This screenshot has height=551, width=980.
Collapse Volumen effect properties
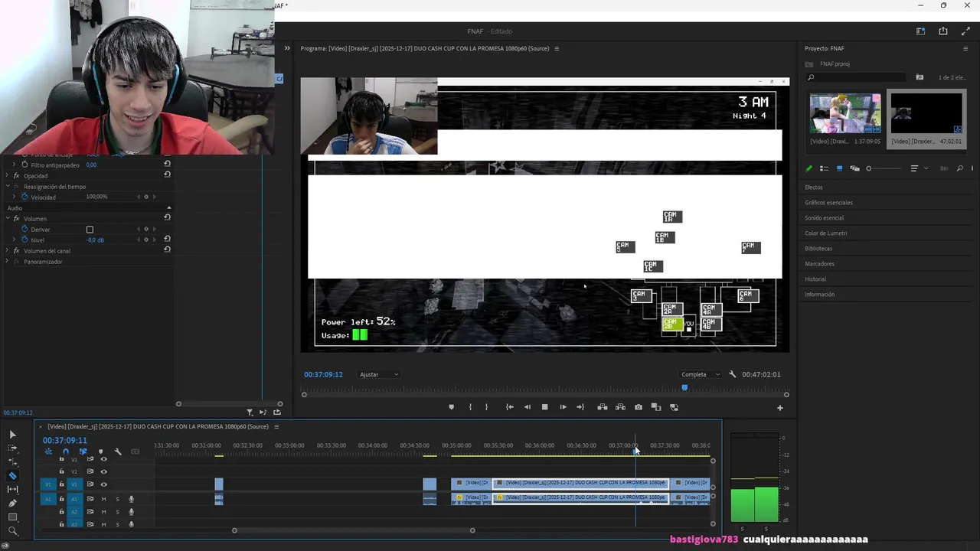pos(8,219)
